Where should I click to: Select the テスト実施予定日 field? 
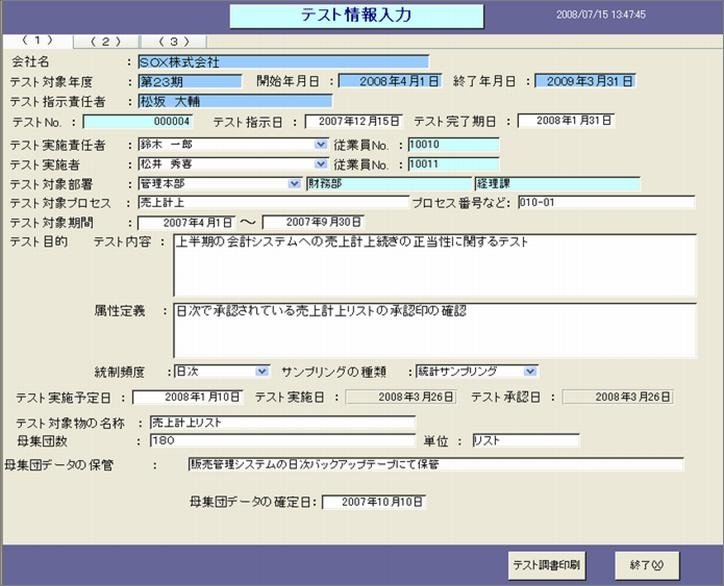(x=187, y=398)
